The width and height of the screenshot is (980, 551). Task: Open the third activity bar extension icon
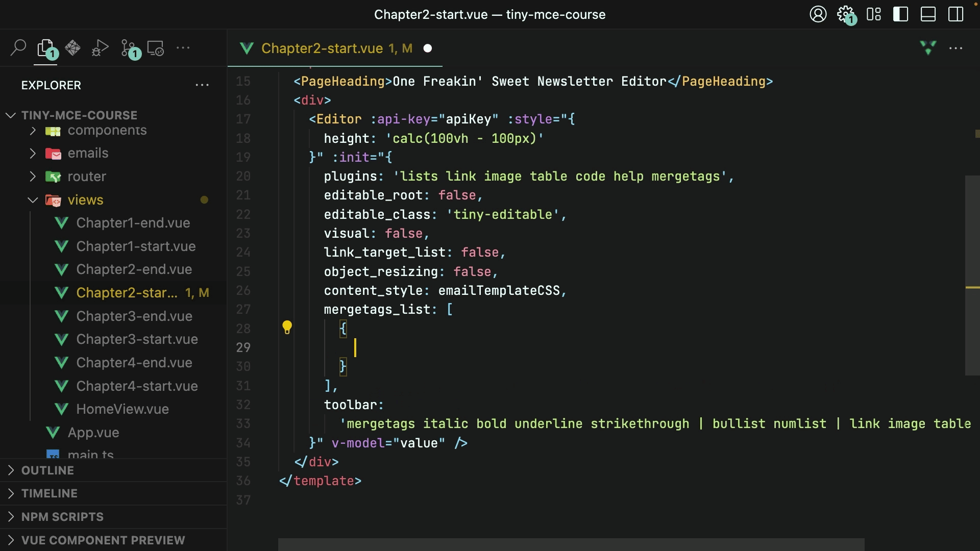pos(73,48)
